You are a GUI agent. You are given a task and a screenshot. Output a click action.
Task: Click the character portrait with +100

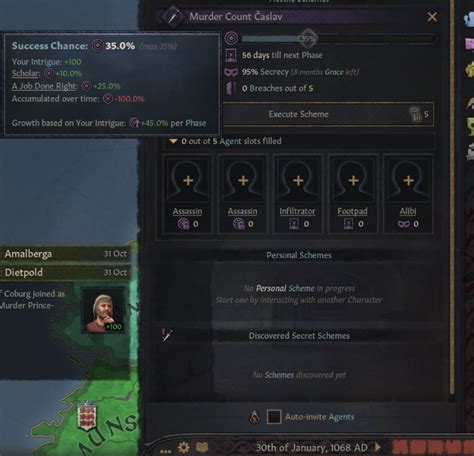103,310
